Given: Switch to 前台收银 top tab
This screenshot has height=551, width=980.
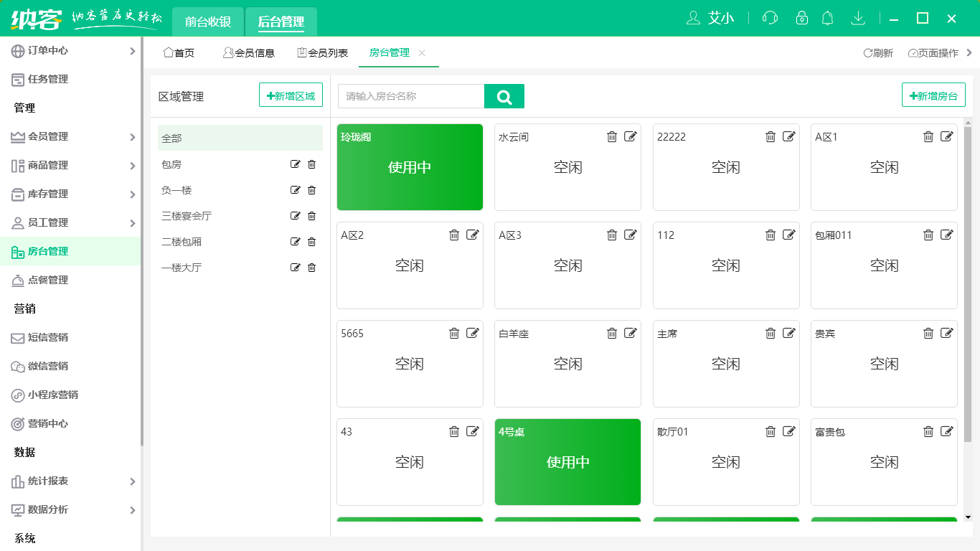Looking at the screenshot, I should 208,22.
